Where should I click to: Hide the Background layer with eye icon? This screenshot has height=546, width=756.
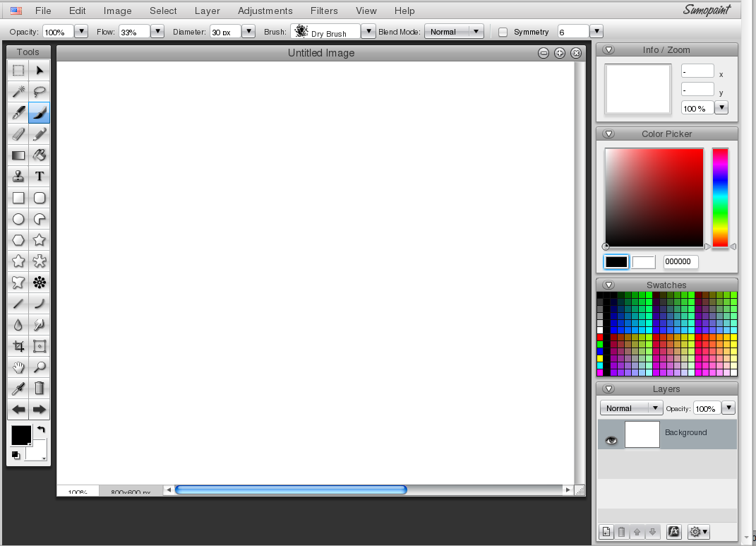coord(611,440)
